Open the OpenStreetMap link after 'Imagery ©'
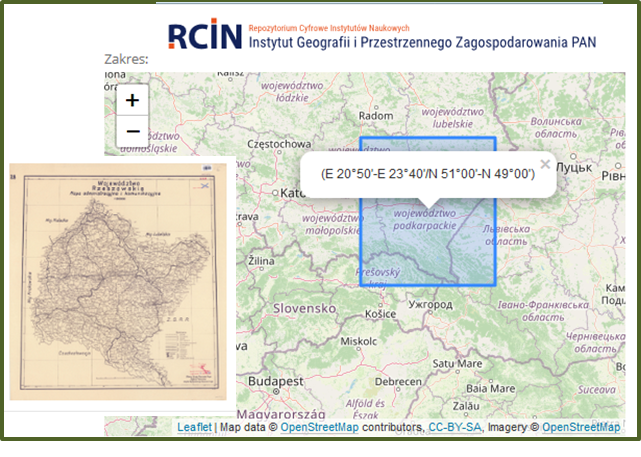The image size is (641, 457). tap(580, 427)
